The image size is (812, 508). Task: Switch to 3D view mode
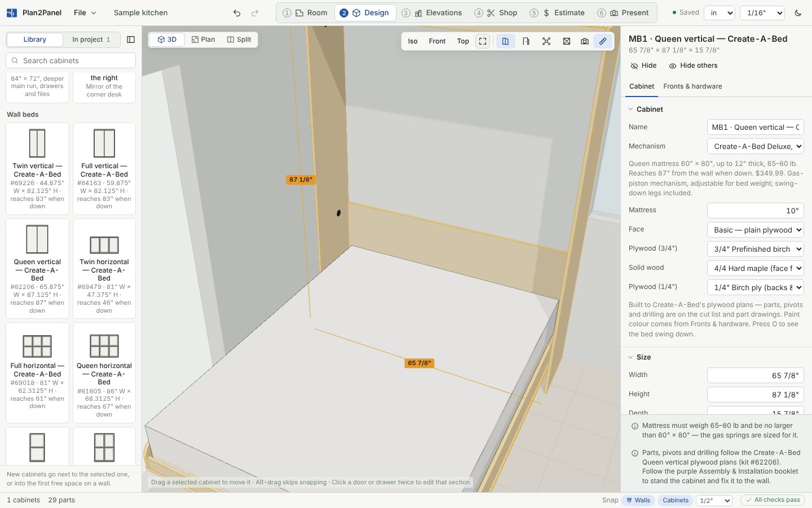[167, 40]
